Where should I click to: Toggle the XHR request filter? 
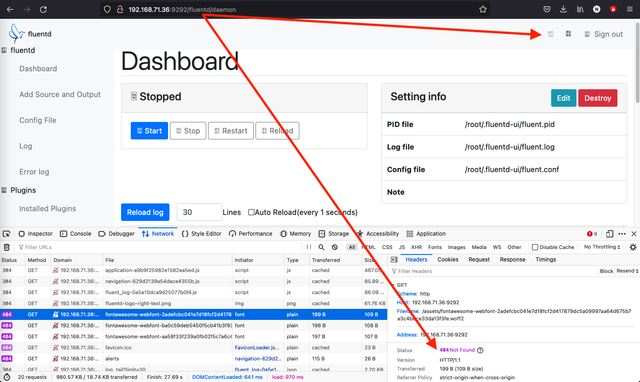416,247
